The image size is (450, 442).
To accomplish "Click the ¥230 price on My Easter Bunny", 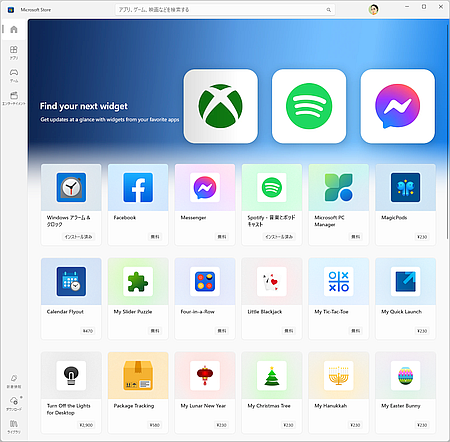I will click(x=422, y=425).
